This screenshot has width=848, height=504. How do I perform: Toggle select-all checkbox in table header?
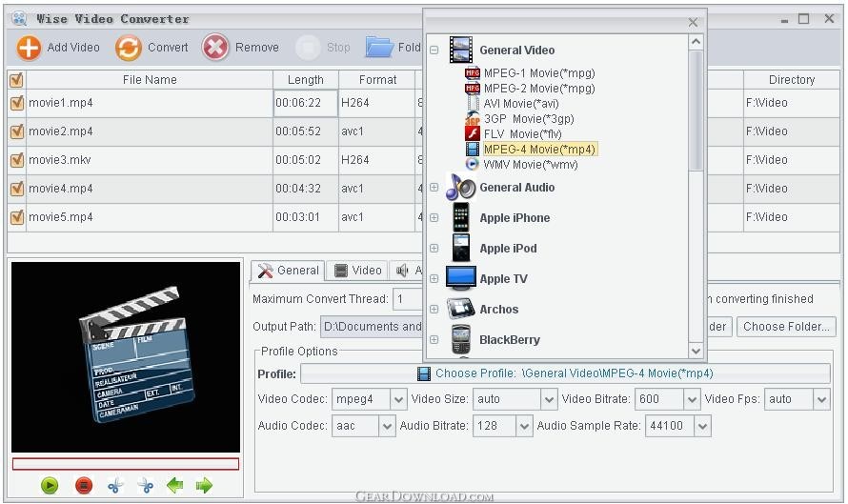pyautogui.click(x=16, y=80)
